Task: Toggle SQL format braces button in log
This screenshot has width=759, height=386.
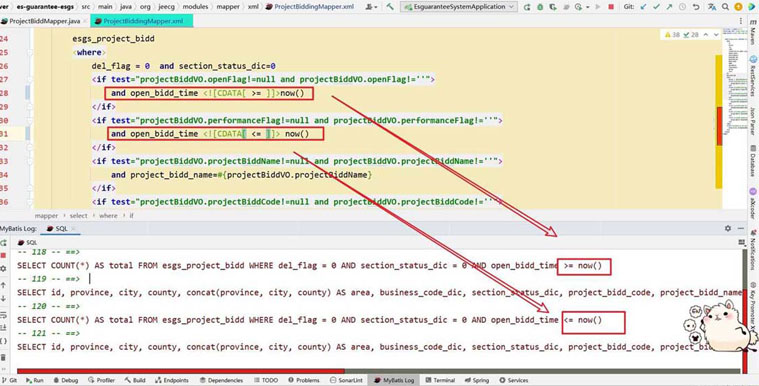Action: point(3,341)
